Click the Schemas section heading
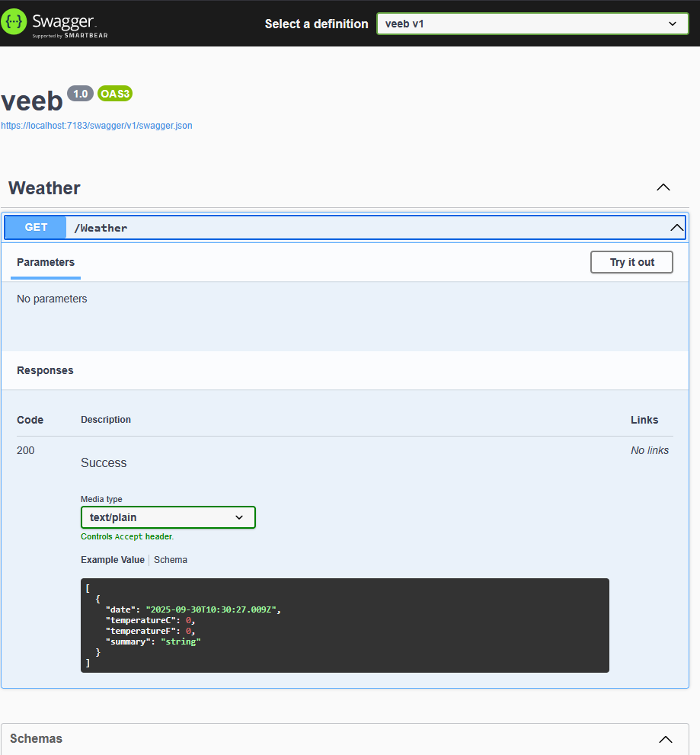This screenshot has height=755, width=700. coord(37,738)
